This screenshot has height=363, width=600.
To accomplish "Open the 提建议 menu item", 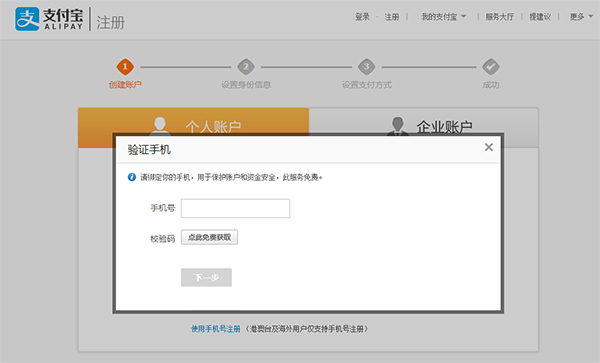I will coord(540,17).
